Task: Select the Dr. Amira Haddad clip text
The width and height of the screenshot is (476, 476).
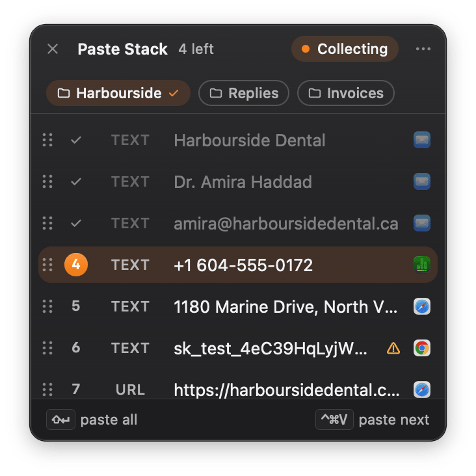Action: [243, 182]
